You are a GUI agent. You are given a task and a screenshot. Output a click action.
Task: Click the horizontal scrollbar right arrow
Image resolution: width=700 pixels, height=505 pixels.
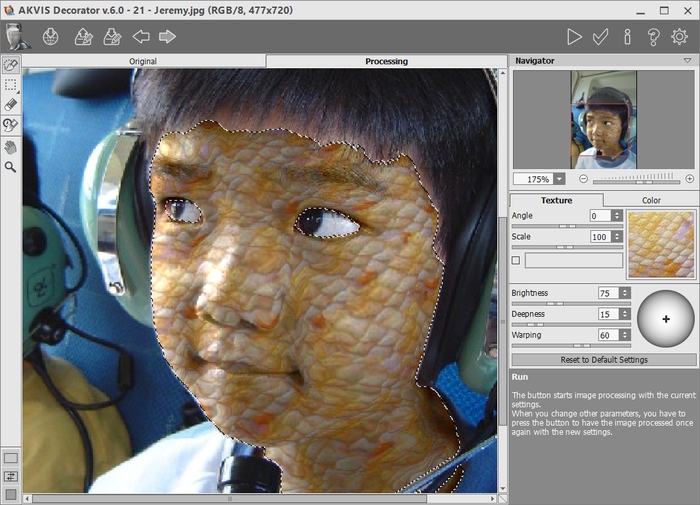(x=492, y=499)
